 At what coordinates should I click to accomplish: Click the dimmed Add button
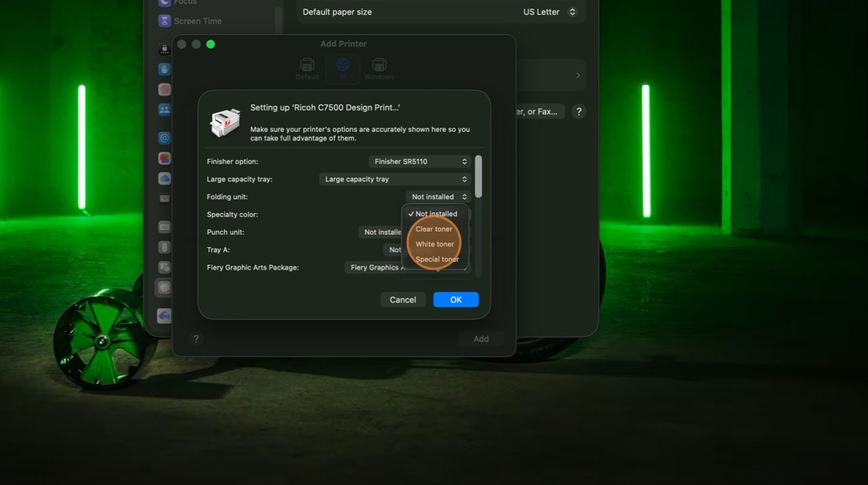(x=481, y=339)
